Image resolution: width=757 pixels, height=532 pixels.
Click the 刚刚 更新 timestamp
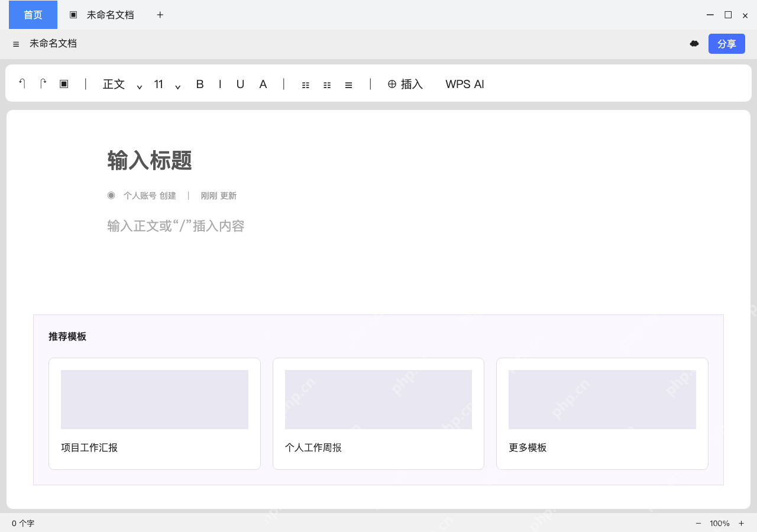click(x=219, y=196)
